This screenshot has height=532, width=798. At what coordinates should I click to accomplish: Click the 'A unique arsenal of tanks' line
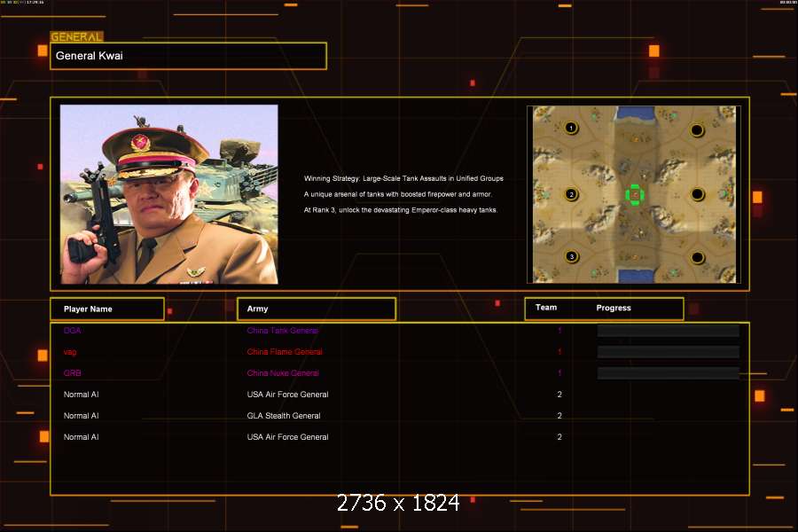click(x=397, y=194)
